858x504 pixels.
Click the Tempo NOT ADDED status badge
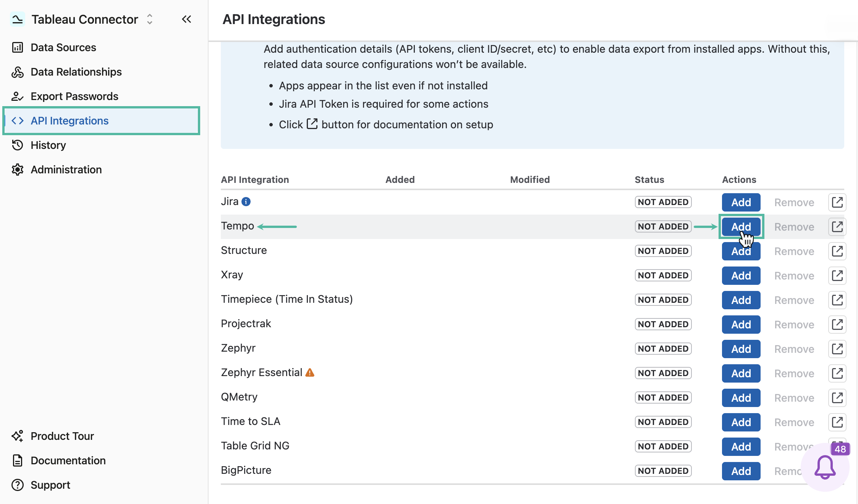coord(663,226)
